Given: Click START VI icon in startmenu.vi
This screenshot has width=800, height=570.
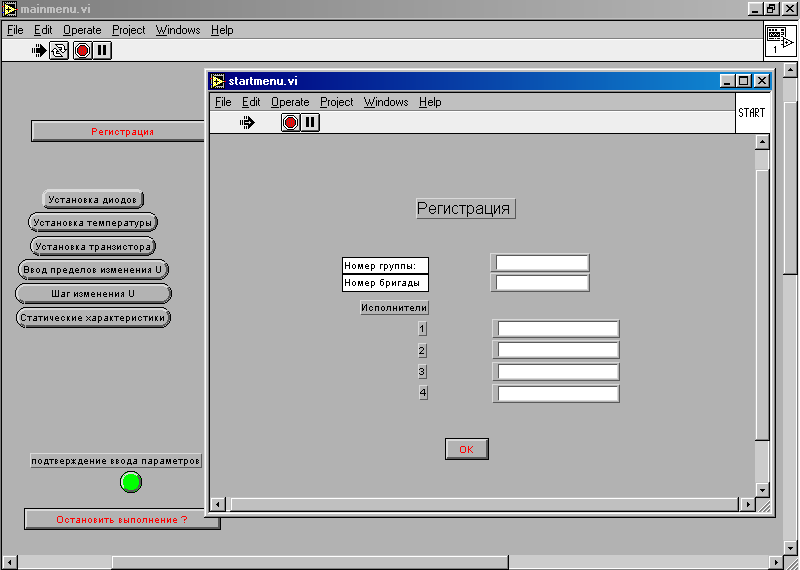Looking at the screenshot, I should pyautogui.click(x=752, y=113).
